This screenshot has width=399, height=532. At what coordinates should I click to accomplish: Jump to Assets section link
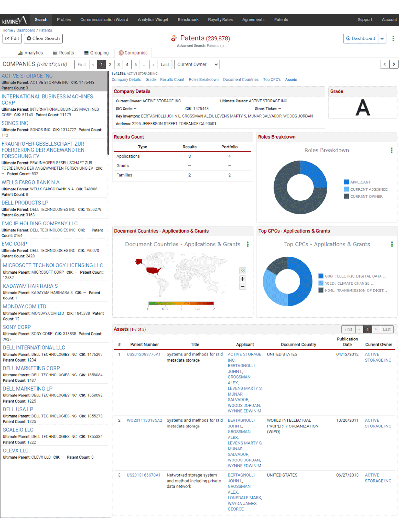[x=291, y=80]
